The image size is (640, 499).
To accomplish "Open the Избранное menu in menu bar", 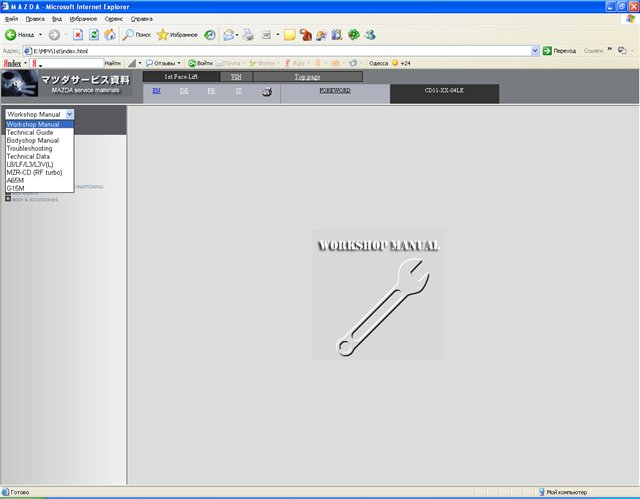I will [x=83, y=19].
